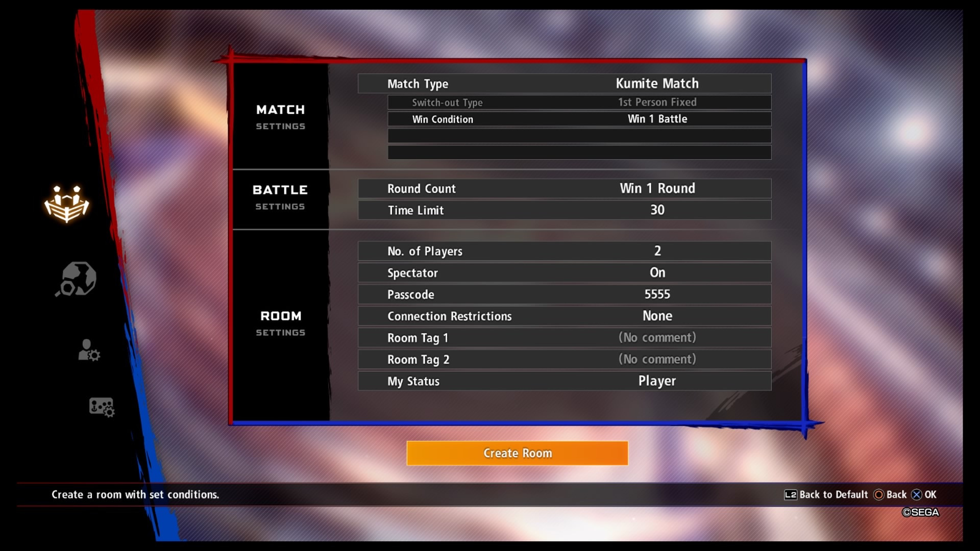
Task: Change Time Limit value of 30
Action: (657, 210)
